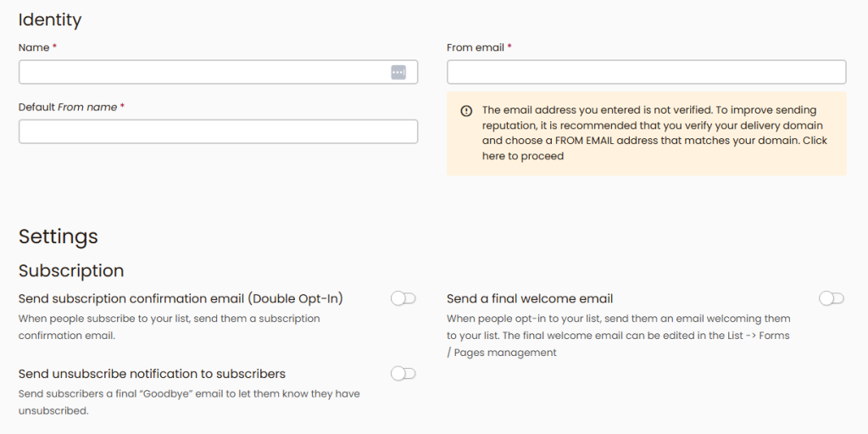
Task: Click the Goodbye email description text
Action: (x=189, y=403)
